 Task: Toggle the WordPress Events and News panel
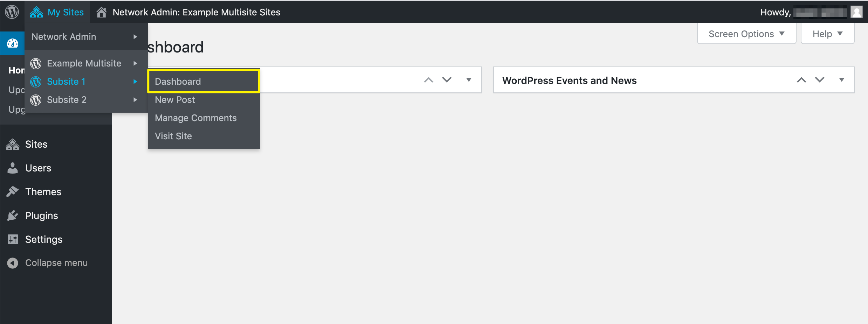click(842, 80)
